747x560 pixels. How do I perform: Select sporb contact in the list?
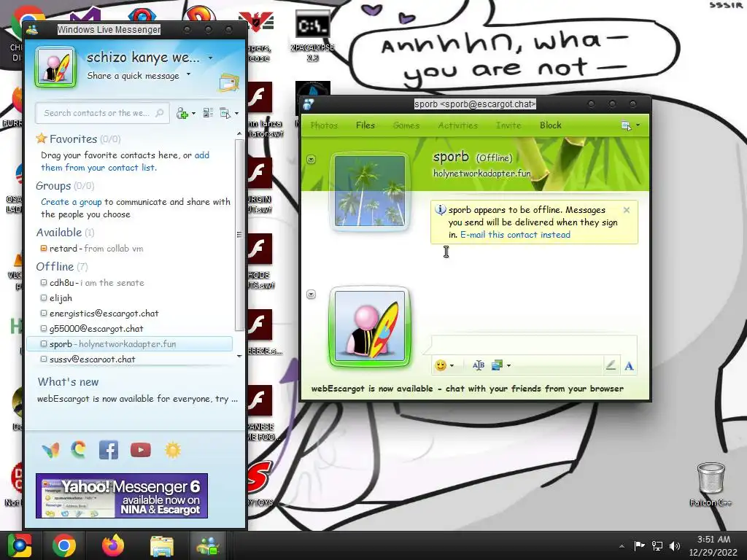pos(130,344)
